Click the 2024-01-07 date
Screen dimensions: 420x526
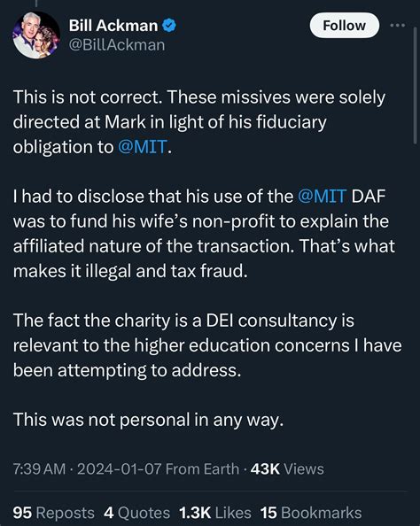coord(120,468)
